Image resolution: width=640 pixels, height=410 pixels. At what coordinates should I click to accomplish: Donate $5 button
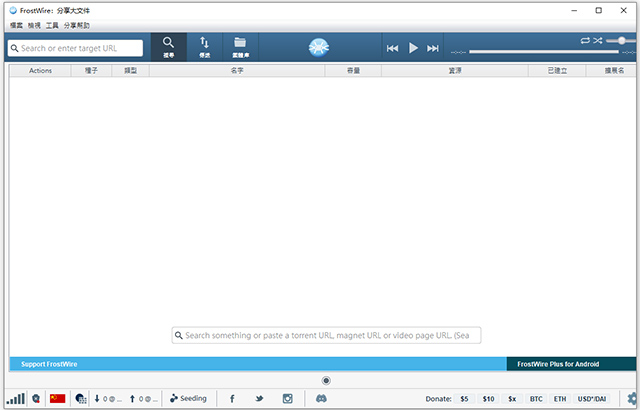(464, 399)
